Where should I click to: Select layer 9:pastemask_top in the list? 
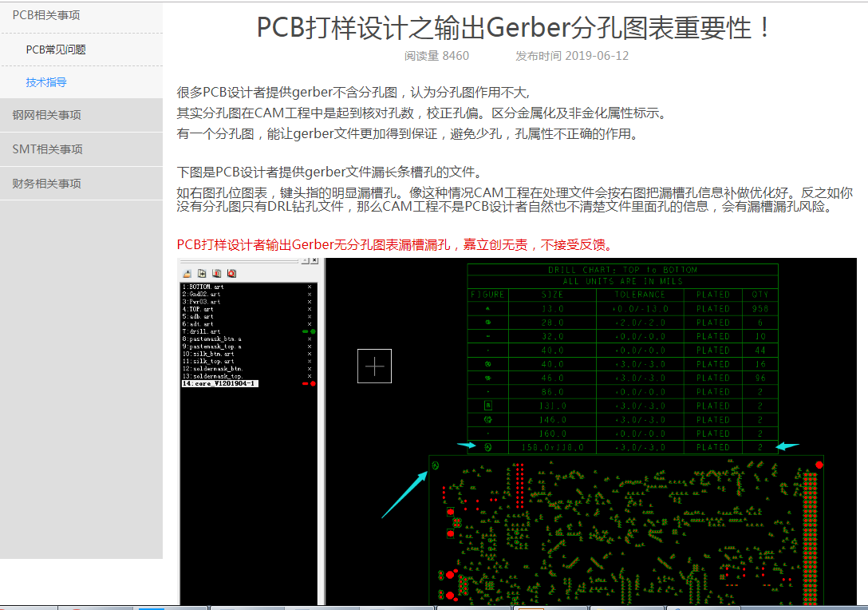pyautogui.click(x=212, y=347)
